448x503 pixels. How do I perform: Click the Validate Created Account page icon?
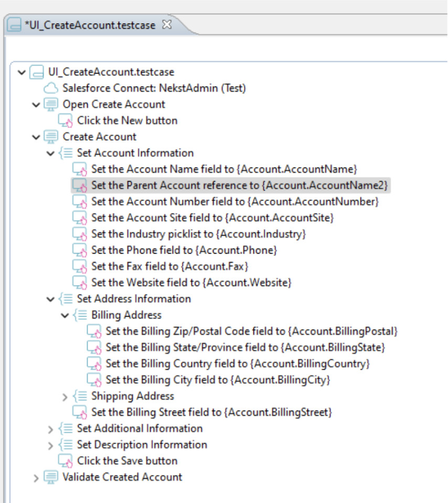(x=51, y=477)
